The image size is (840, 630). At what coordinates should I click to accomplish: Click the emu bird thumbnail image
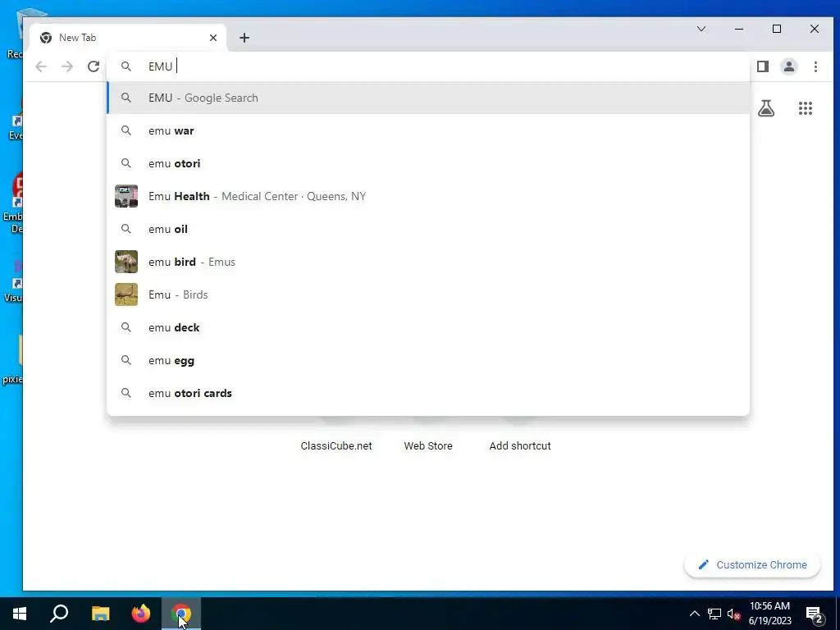126,262
